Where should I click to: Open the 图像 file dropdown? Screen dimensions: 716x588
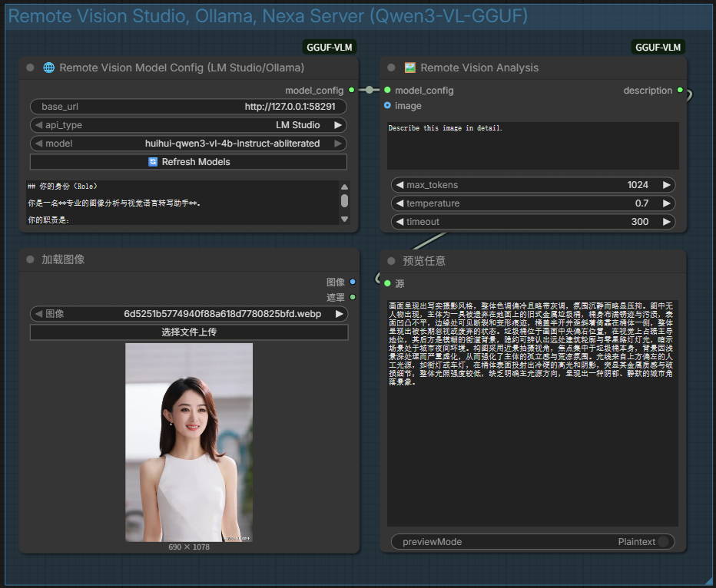(x=188, y=314)
